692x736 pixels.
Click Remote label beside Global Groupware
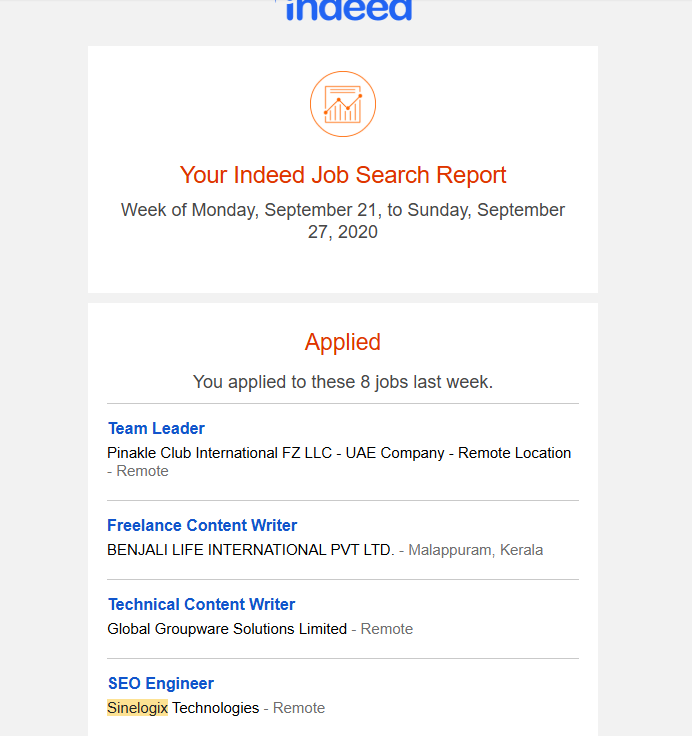[386, 629]
